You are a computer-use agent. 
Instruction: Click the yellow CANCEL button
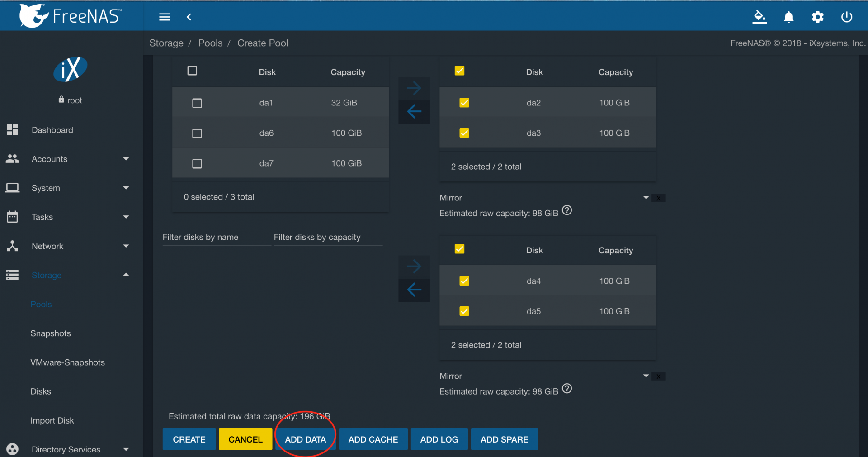(x=245, y=439)
